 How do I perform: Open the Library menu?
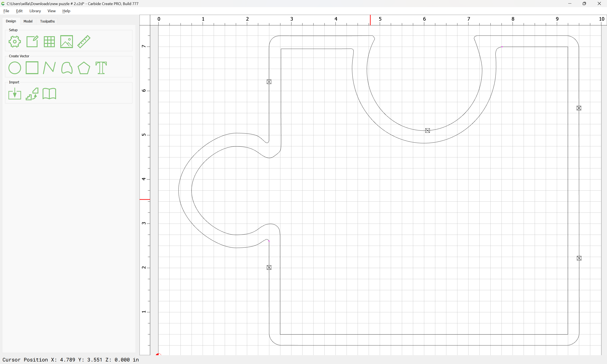[35, 11]
